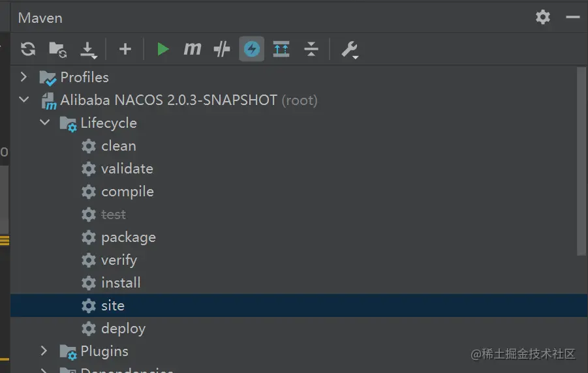The image size is (588, 373).
Task: Click the gear icon beside clean
Action: pyautogui.click(x=89, y=146)
